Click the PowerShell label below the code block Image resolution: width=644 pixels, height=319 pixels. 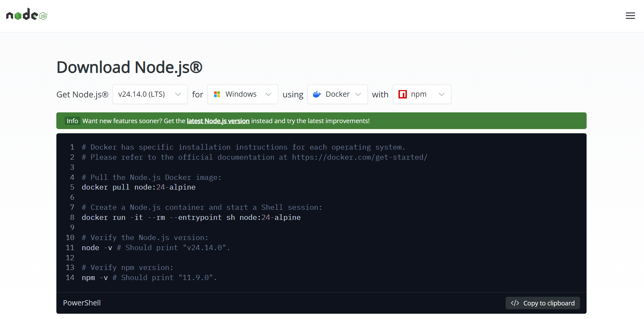[x=82, y=303]
